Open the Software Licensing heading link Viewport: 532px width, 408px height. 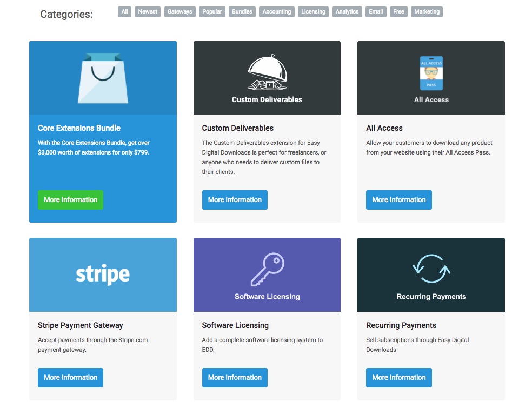click(235, 325)
